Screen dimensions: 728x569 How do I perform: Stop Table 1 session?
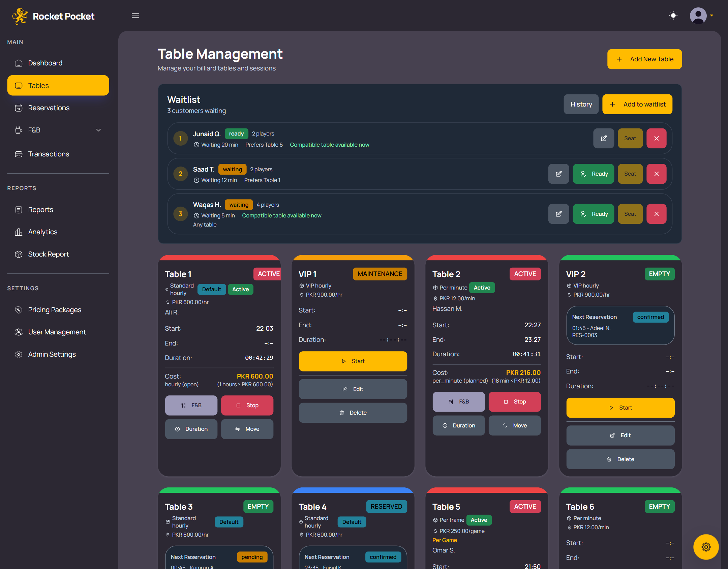[247, 406]
